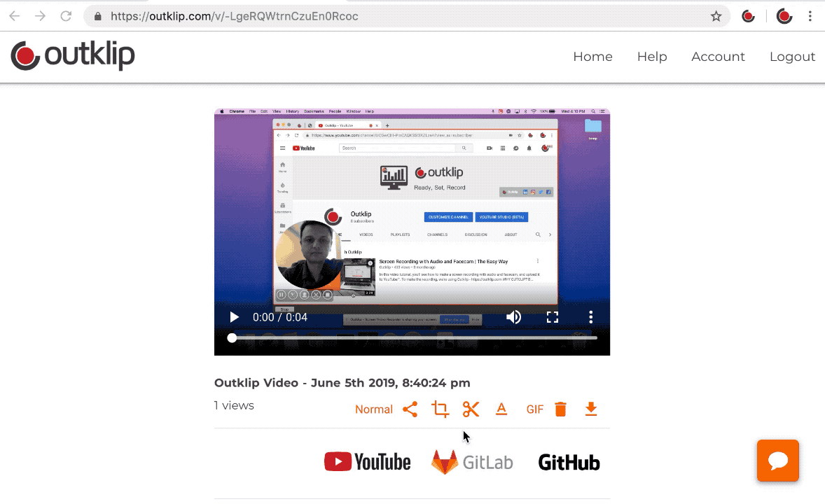Trim the video with the scissors icon
This screenshot has height=504, width=825.
click(471, 409)
